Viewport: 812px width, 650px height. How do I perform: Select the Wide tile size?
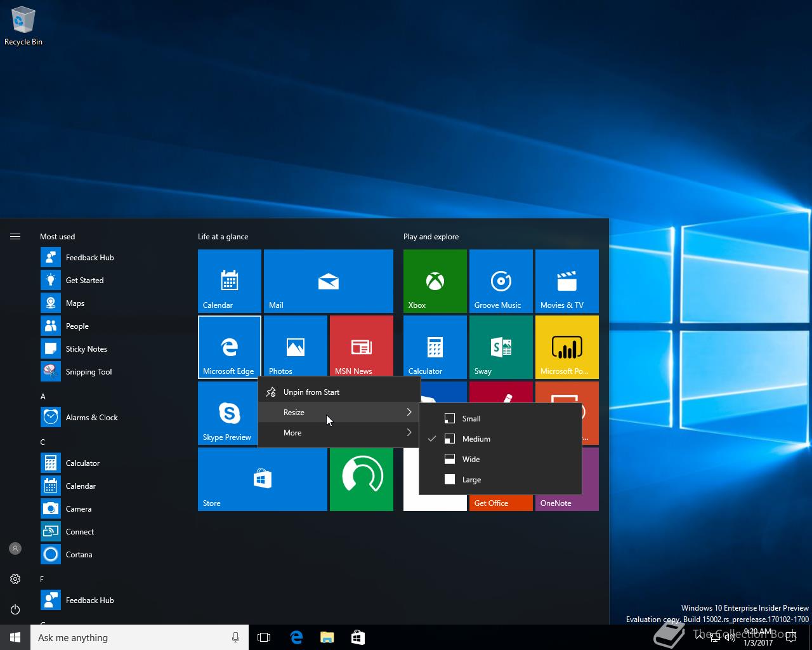tap(501, 459)
